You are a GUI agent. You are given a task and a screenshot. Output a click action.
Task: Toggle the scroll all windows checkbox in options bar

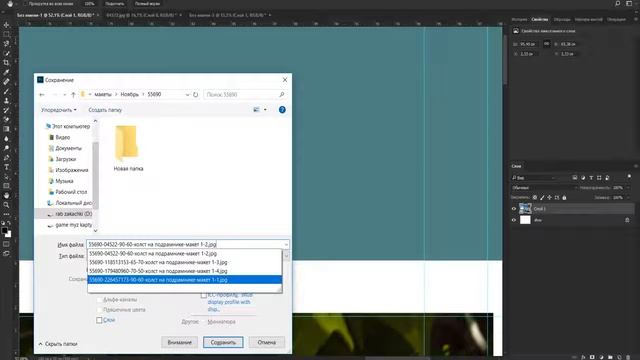[24, 4]
